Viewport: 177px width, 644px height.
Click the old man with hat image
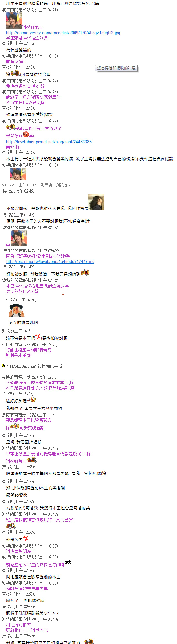[17, 310]
